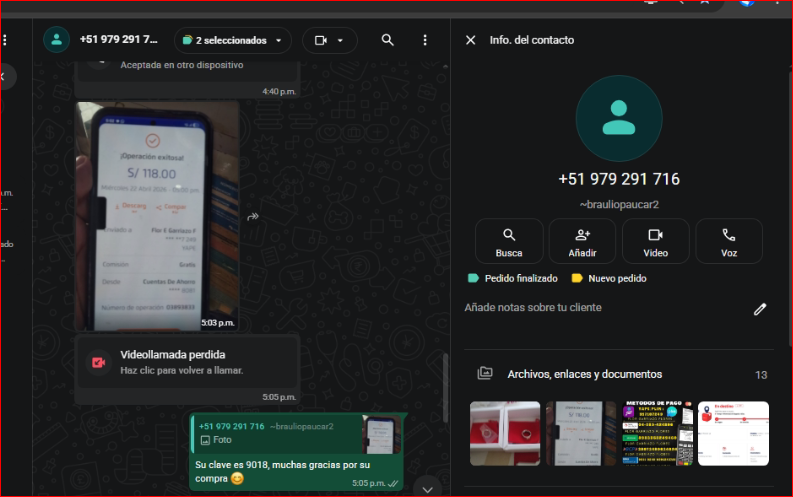Start a Video call from contact info
The height and width of the screenshot is (497, 793).
point(655,241)
